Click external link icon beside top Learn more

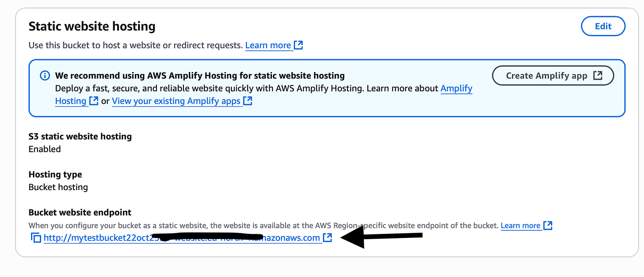tap(298, 45)
